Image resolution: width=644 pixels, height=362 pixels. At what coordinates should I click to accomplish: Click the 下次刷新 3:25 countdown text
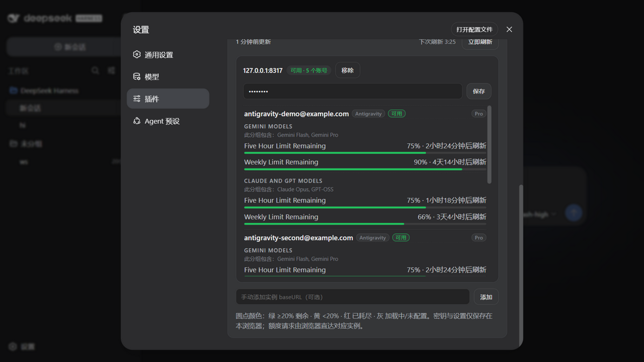[437, 42]
